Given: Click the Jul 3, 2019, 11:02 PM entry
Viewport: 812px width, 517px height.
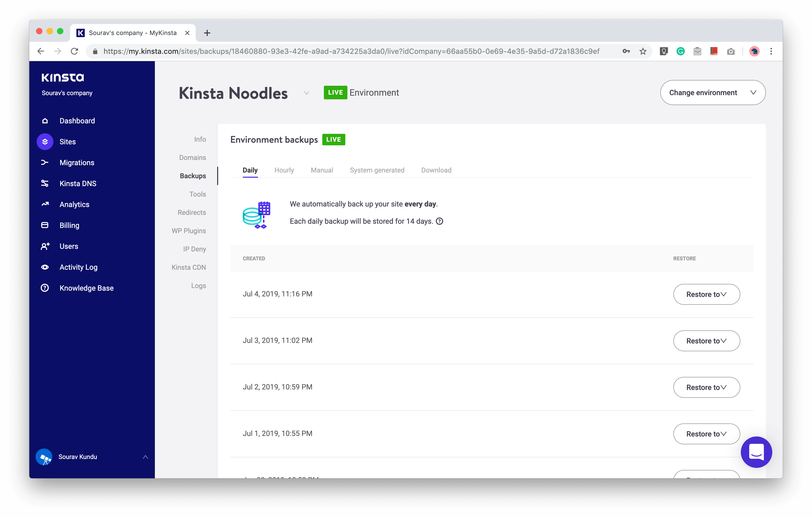Looking at the screenshot, I should [x=278, y=340].
